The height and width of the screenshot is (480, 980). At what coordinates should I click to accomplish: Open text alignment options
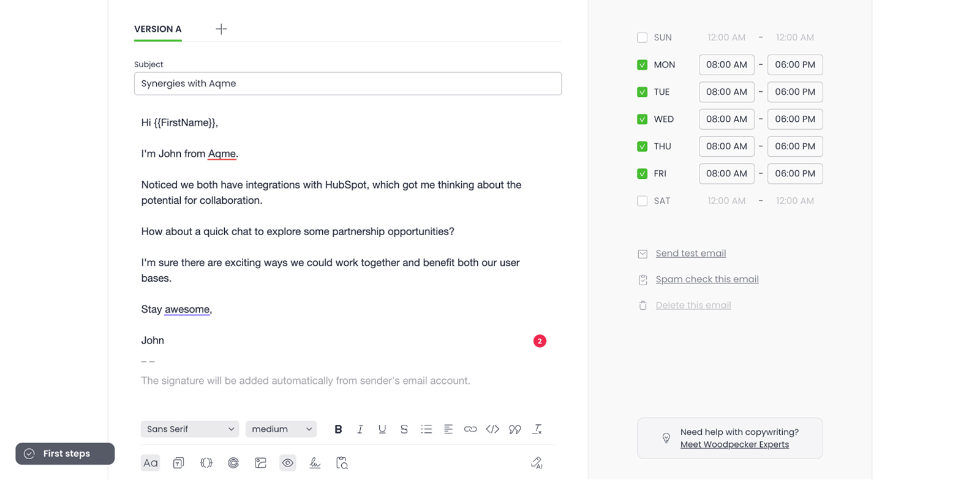(x=448, y=429)
